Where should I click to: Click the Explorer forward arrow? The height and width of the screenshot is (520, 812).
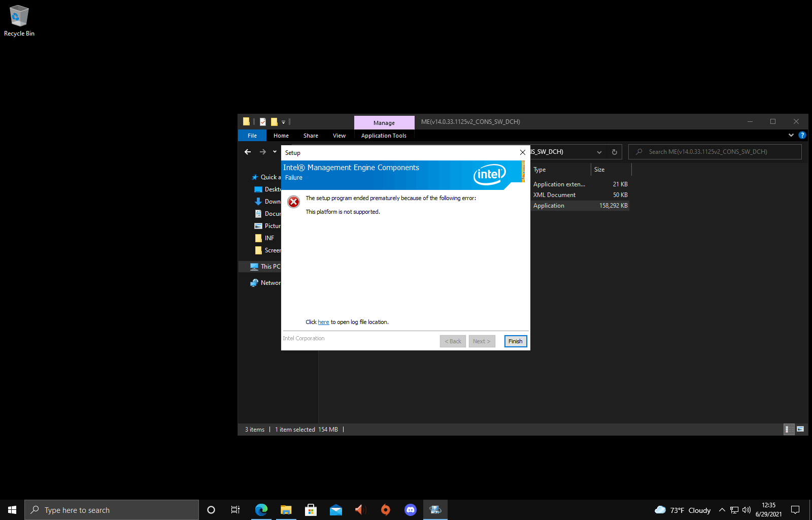[x=263, y=152]
